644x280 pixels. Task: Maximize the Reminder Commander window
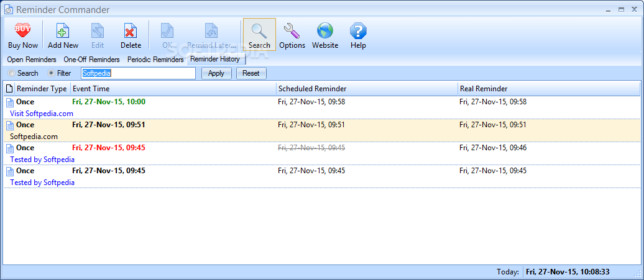(x=622, y=9)
